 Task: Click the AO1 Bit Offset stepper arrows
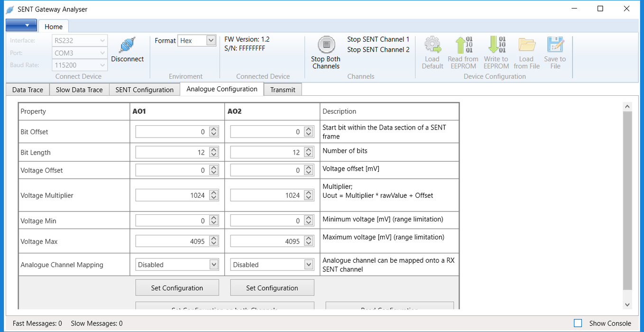214,132
